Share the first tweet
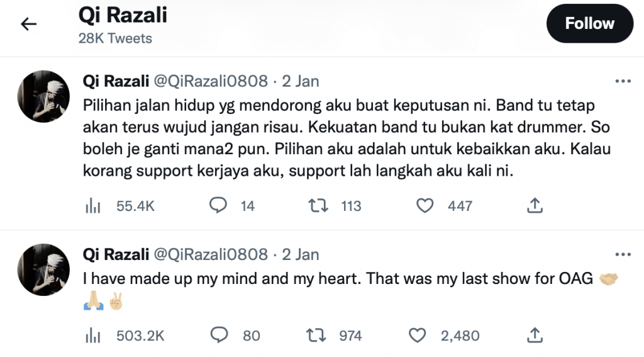 click(535, 206)
